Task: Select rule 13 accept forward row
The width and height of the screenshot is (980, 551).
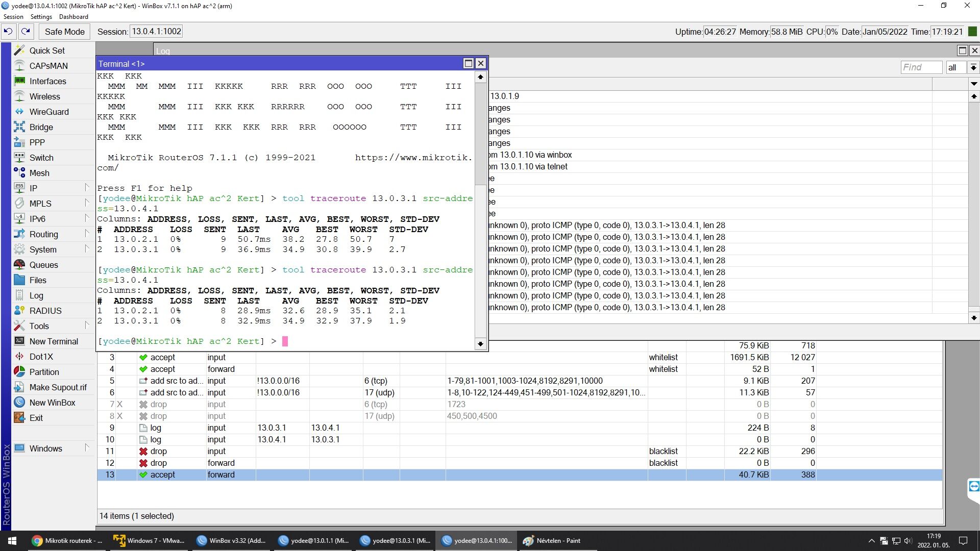Action: [520, 474]
